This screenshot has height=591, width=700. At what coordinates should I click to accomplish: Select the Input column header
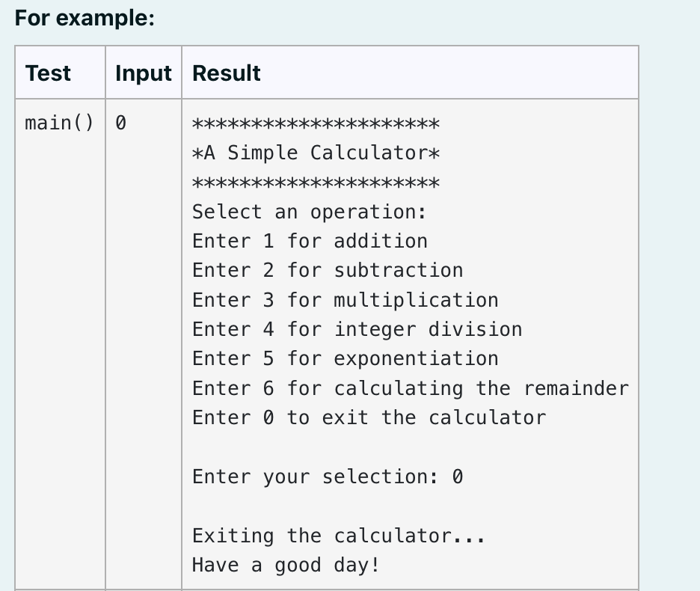[x=144, y=73]
